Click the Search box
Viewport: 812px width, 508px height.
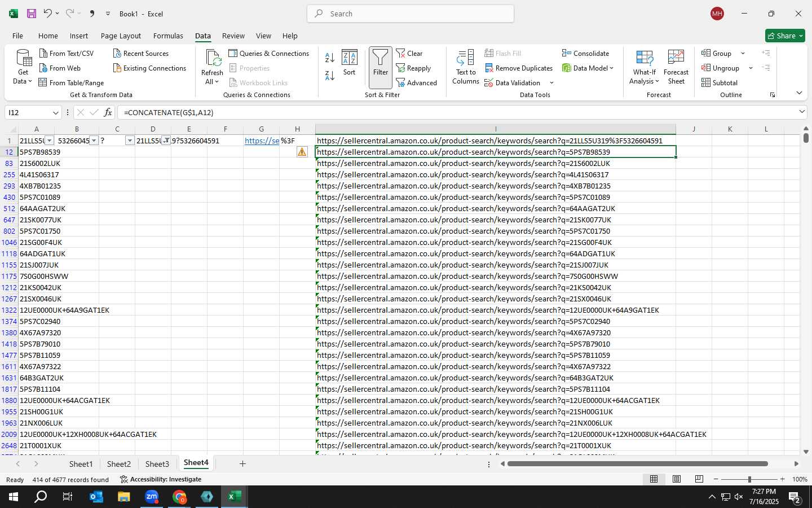[411, 14]
